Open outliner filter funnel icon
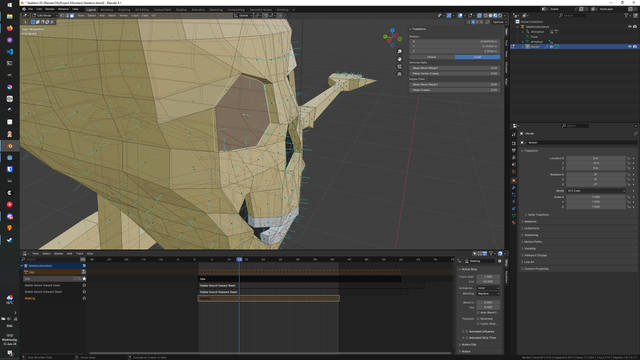Screen dimensions: 640x360 coord(626,16)
